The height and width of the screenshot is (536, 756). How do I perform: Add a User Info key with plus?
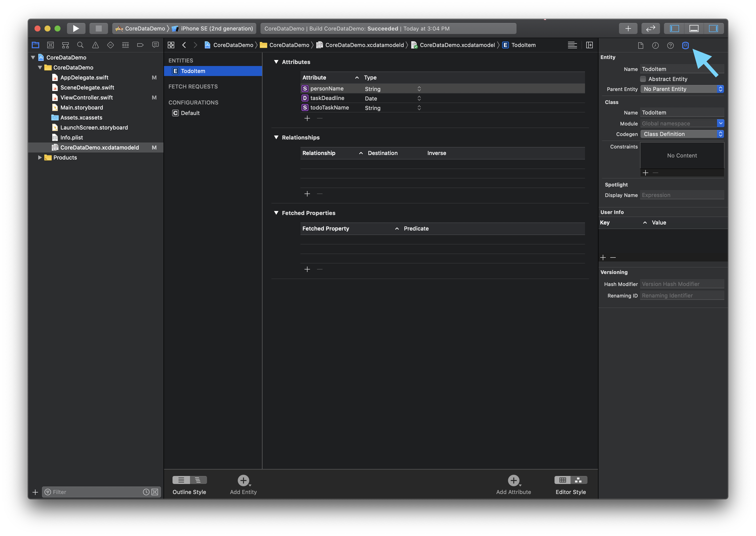click(603, 257)
